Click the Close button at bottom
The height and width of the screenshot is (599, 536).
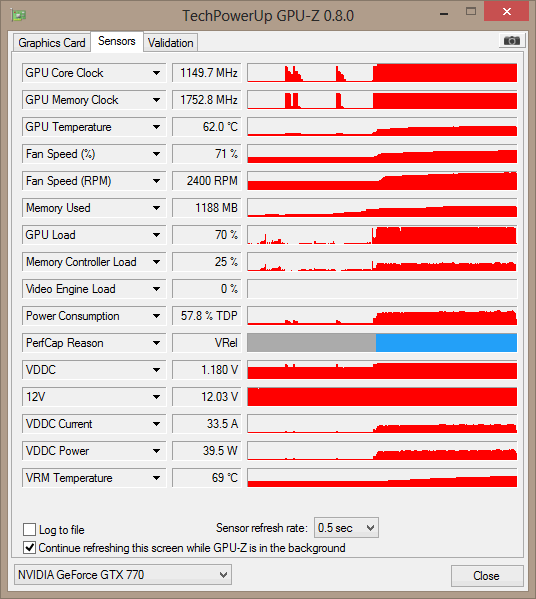click(487, 576)
